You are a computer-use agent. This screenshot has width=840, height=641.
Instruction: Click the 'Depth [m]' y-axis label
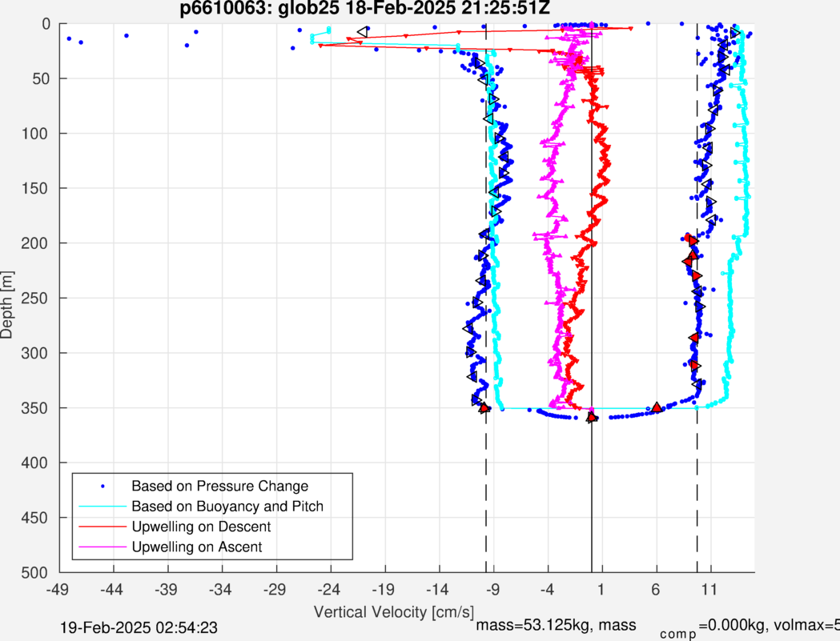coord(8,298)
